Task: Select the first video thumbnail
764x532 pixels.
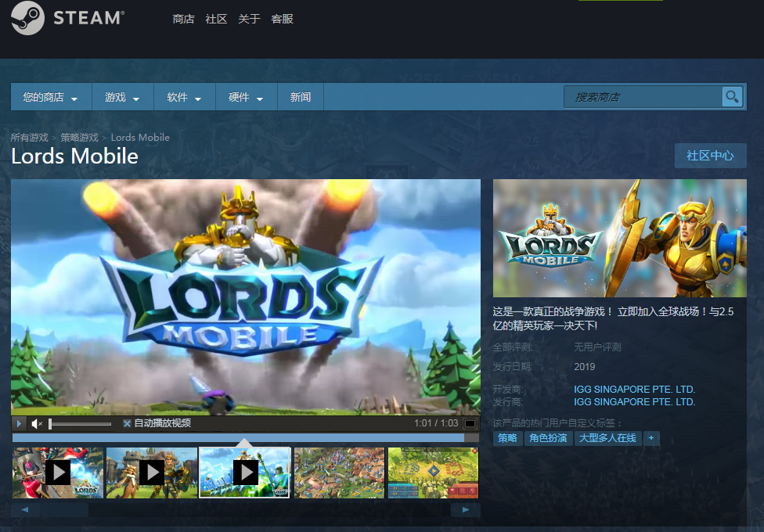Action: 58,472
